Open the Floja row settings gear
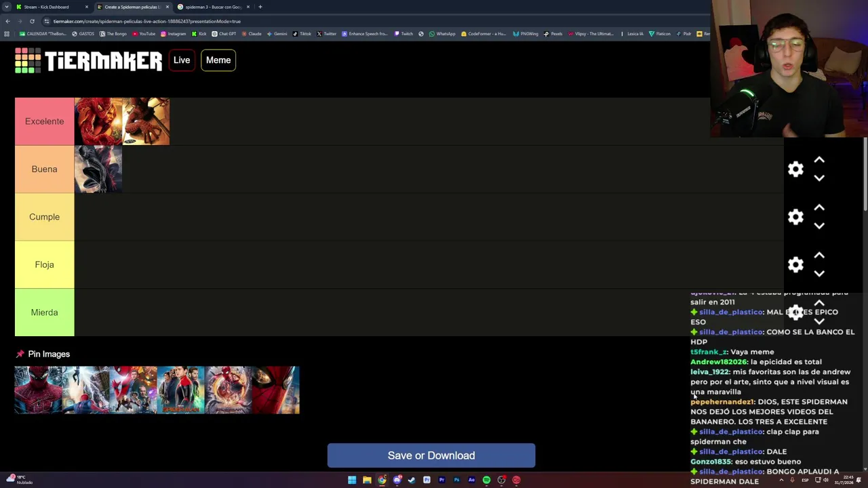The height and width of the screenshot is (488, 868). [795, 264]
